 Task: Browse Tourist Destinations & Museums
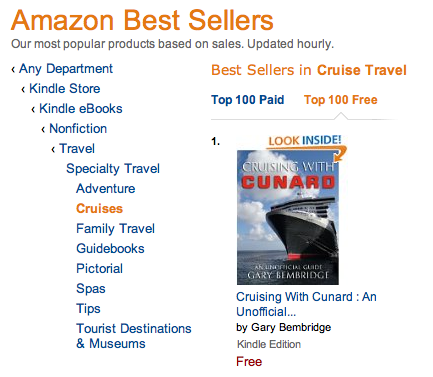point(134,336)
